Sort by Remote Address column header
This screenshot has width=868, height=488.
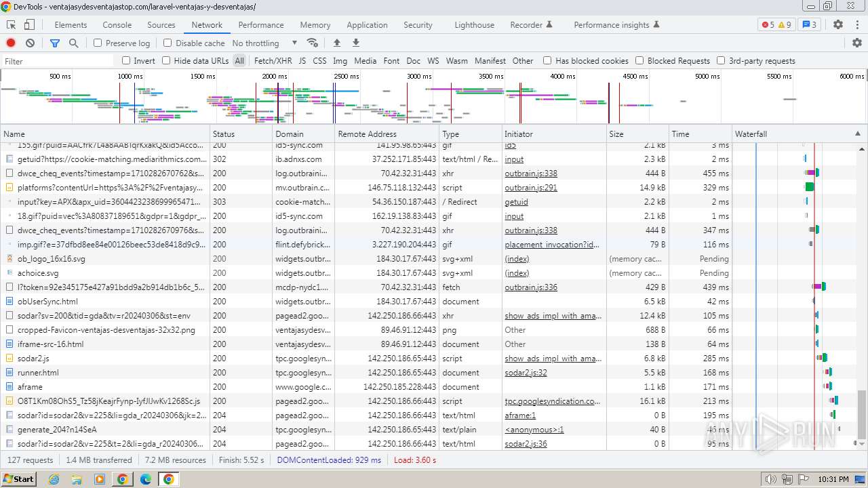pos(387,134)
